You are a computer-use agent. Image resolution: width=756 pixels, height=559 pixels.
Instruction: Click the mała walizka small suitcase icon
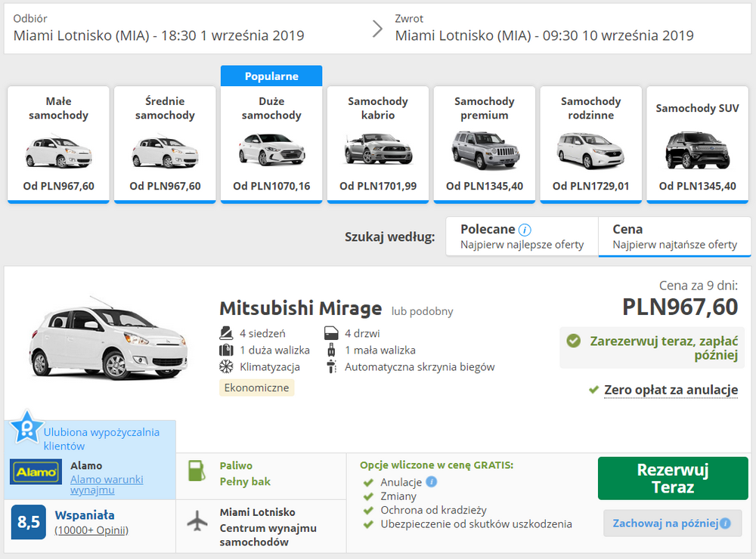(331, 350)
